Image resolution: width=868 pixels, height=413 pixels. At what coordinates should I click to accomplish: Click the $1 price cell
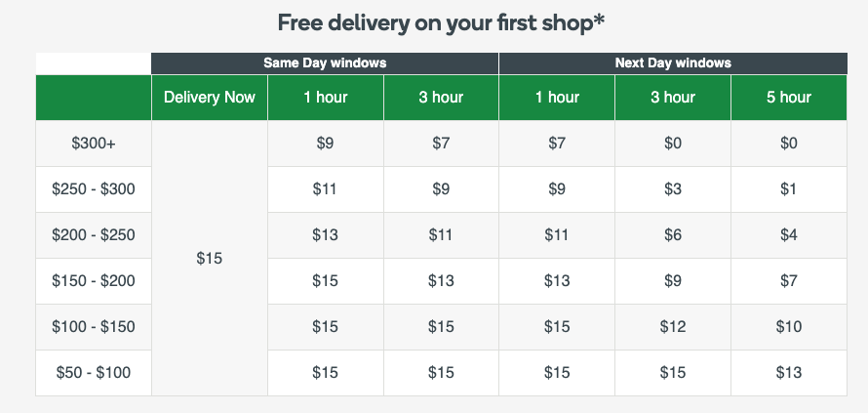point(789,189)
